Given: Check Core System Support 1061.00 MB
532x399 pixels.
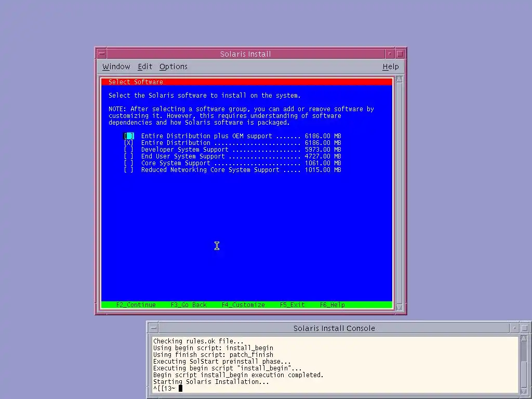Looking at the screenshot, I should tap(129, 163).
